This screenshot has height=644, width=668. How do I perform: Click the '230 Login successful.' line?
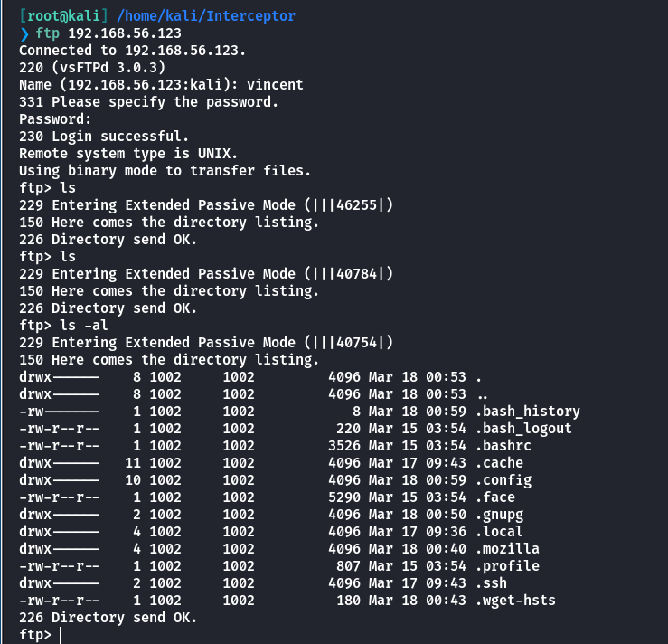104,137
